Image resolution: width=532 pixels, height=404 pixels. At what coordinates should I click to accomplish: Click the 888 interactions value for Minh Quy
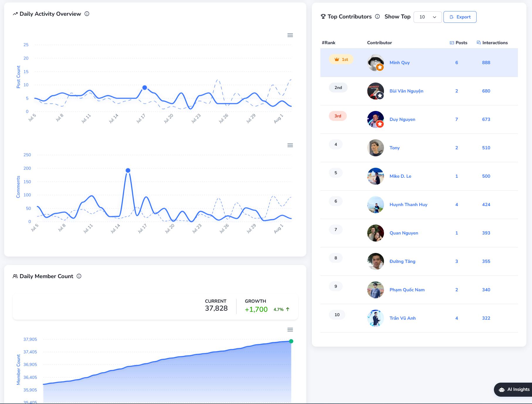coord(486,62)
